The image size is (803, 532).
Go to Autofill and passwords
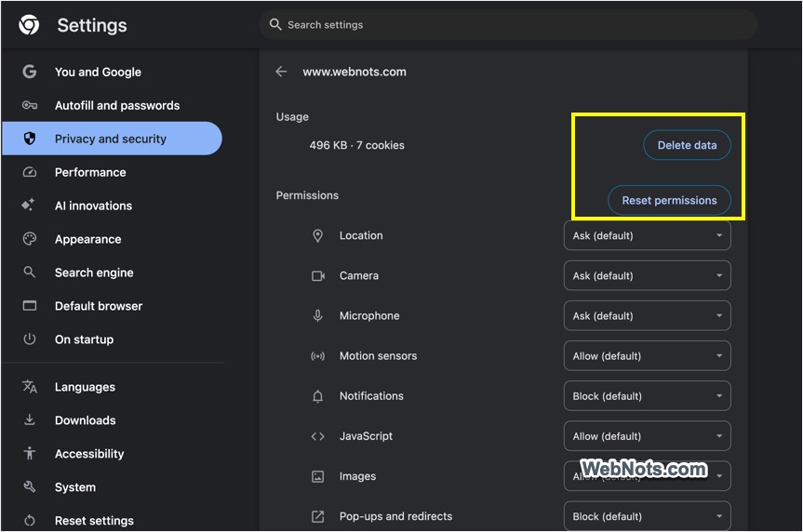[112, 105]
